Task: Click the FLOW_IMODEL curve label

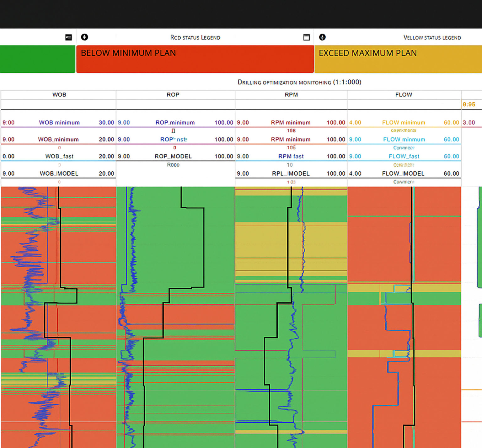Action: (403, 173)
